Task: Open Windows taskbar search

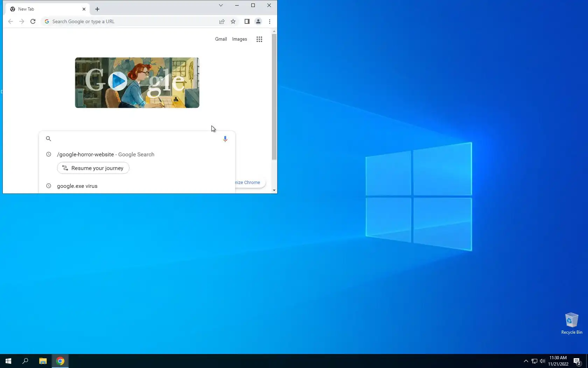Action: 25,361
